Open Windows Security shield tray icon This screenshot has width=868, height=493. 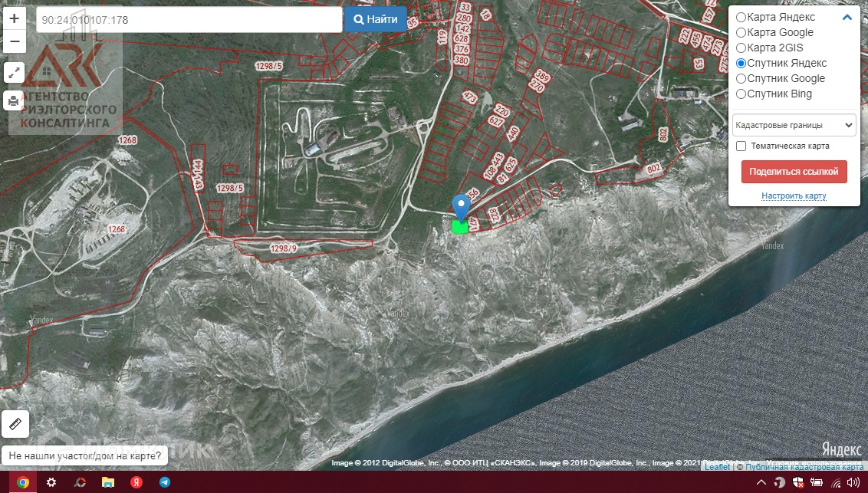coord(798,482)
